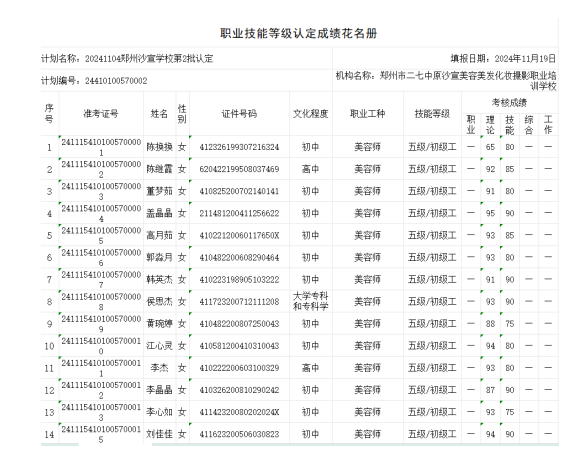Select sequence number 10 cell
The width and height of the screenshot is (584, 459).
(x=49, y=346)
